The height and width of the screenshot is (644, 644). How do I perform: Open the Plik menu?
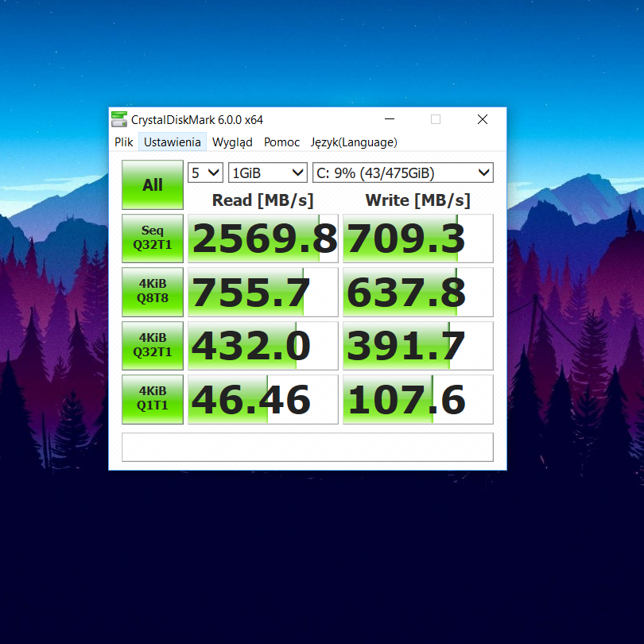point(123,142)
